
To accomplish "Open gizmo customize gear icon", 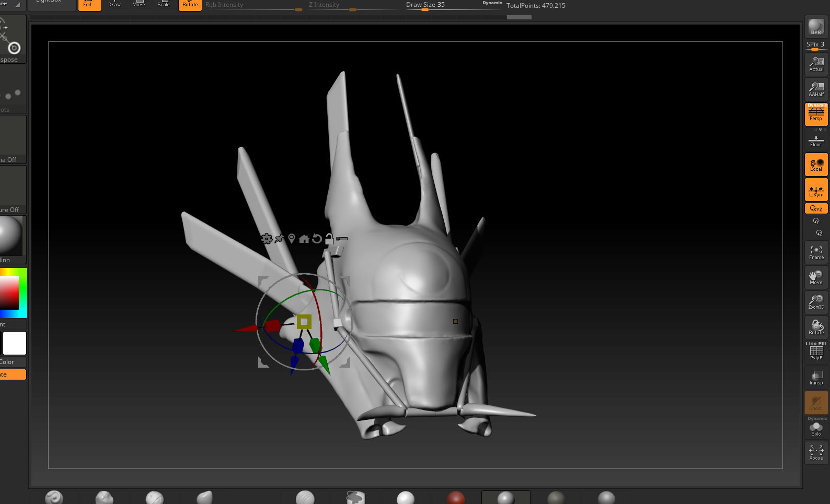I will click(x=267, y=239).
